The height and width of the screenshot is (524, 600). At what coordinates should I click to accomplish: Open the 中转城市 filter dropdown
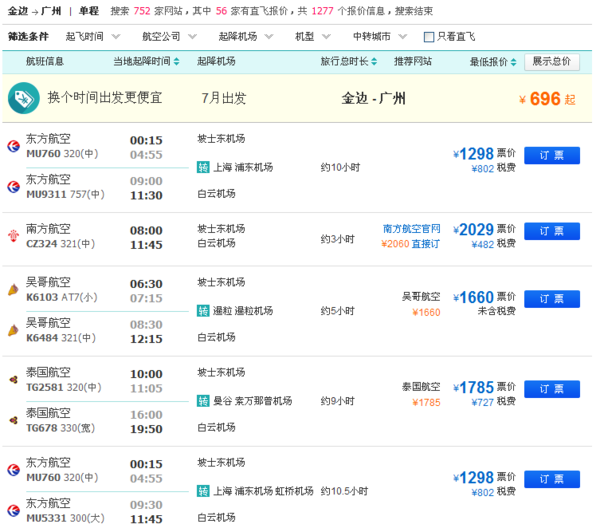[x=380, y=37]
